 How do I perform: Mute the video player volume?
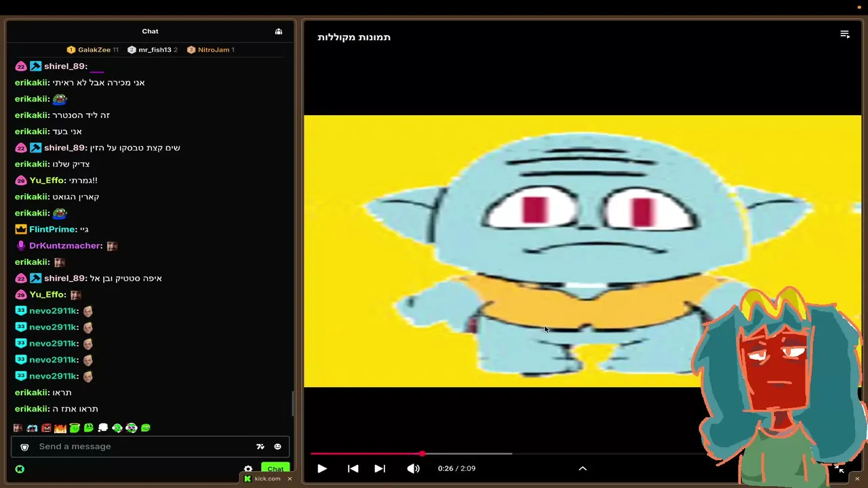pos(413,468)
